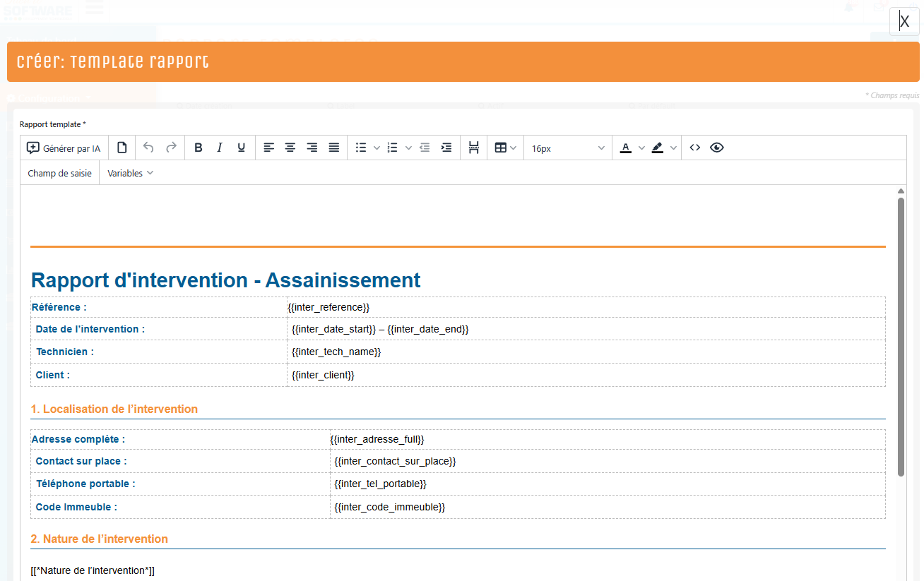This screenshot has height=581, width=924.
Task: Align text to center
Action: click(x=290, y=148)
